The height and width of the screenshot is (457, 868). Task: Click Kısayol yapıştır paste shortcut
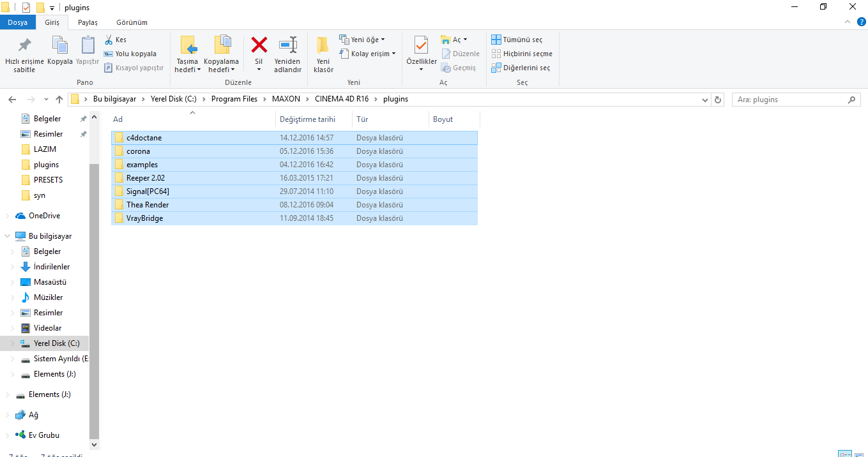pos(133,68)
